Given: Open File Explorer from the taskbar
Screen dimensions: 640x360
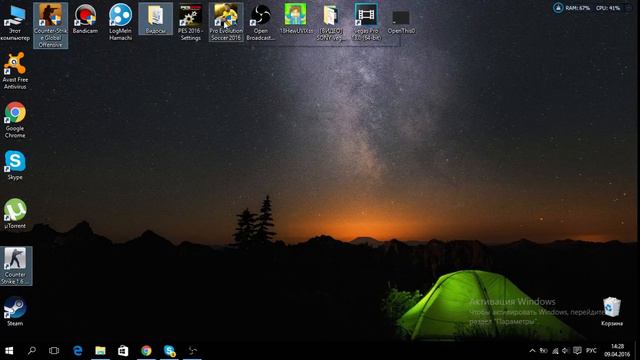Looking at the screenshot, I should pos(100,351).
